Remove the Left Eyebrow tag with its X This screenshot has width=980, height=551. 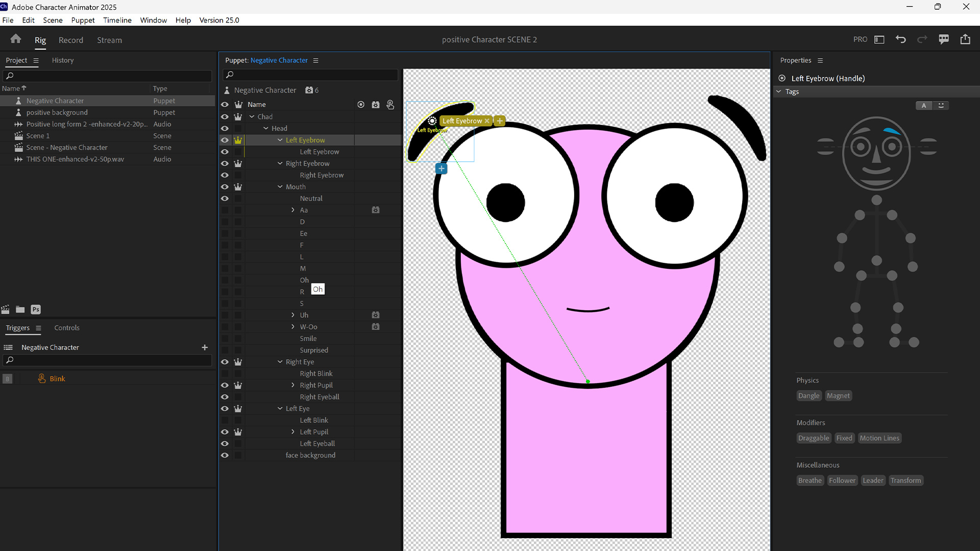tap(487, 121)
